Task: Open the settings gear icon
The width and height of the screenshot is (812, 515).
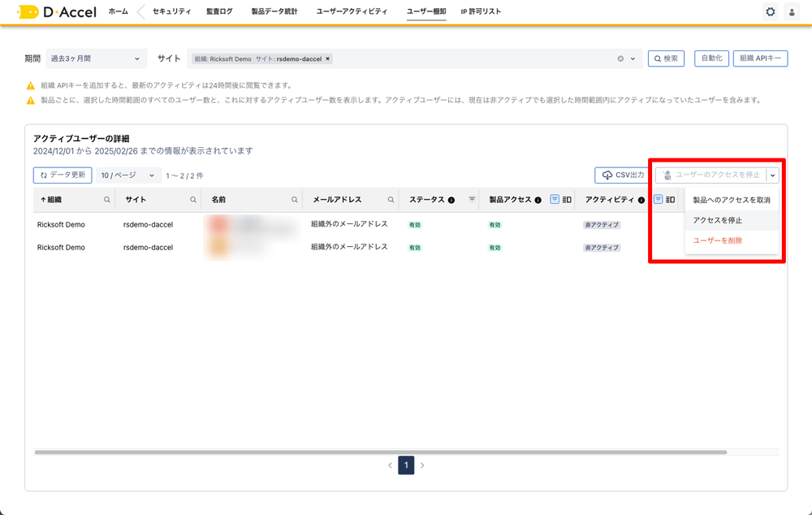Action: pyautogui.click(x=770, y=11)
